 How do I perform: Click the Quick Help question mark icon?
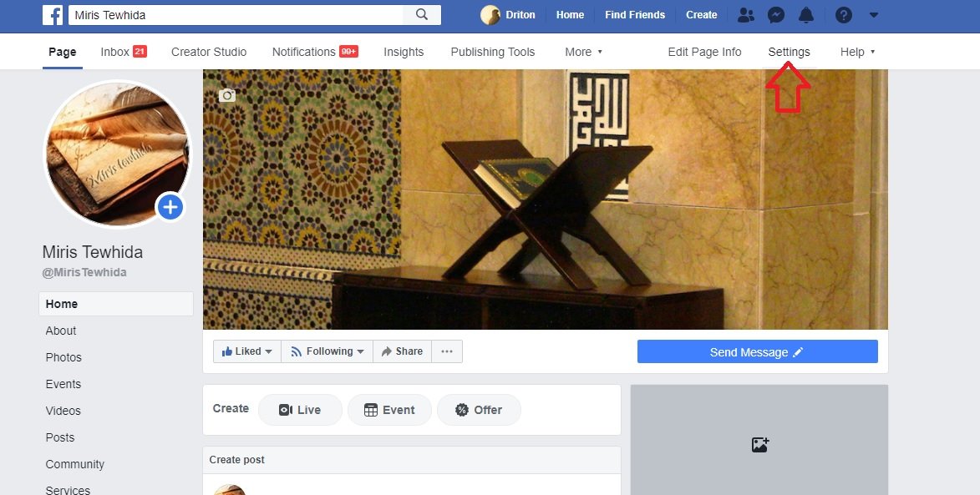[844, 15]
